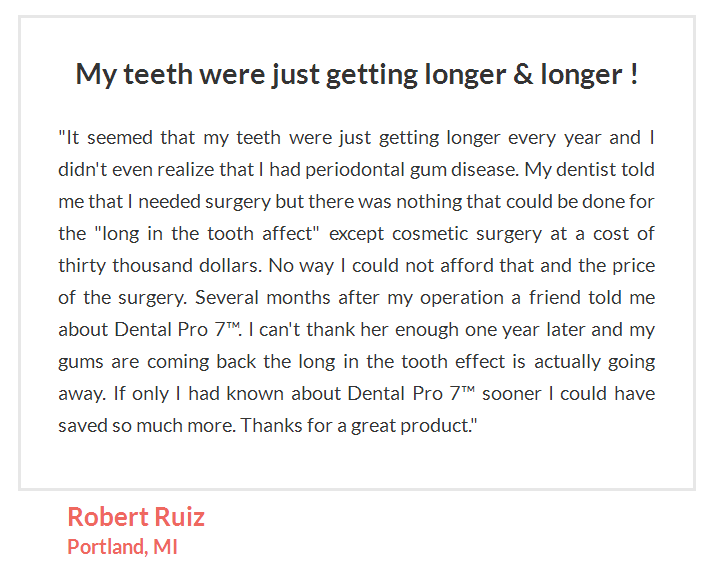Click the phrase 'My dentist told'
Screen dimensions: 716x573
(590, 170)
